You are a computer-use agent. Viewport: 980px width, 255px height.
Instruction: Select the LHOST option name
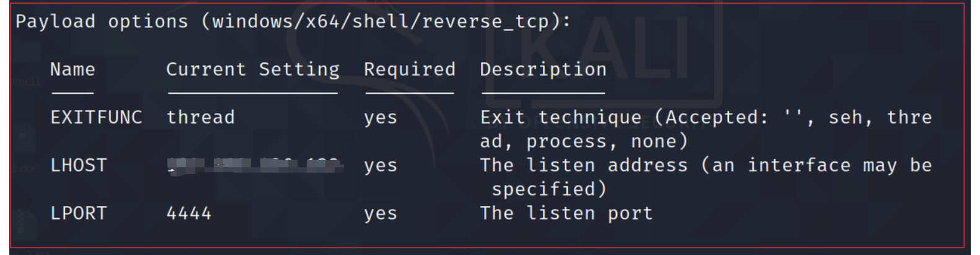coord(79,165)
